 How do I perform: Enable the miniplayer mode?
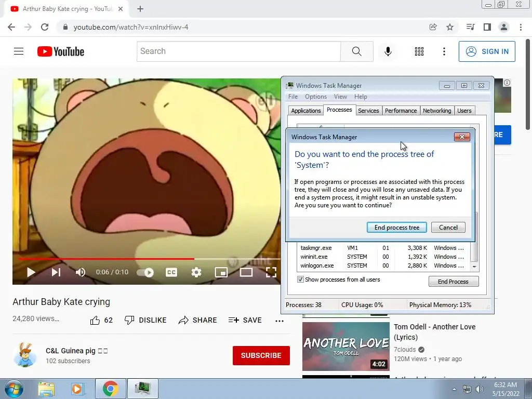(x=221, y=272)
